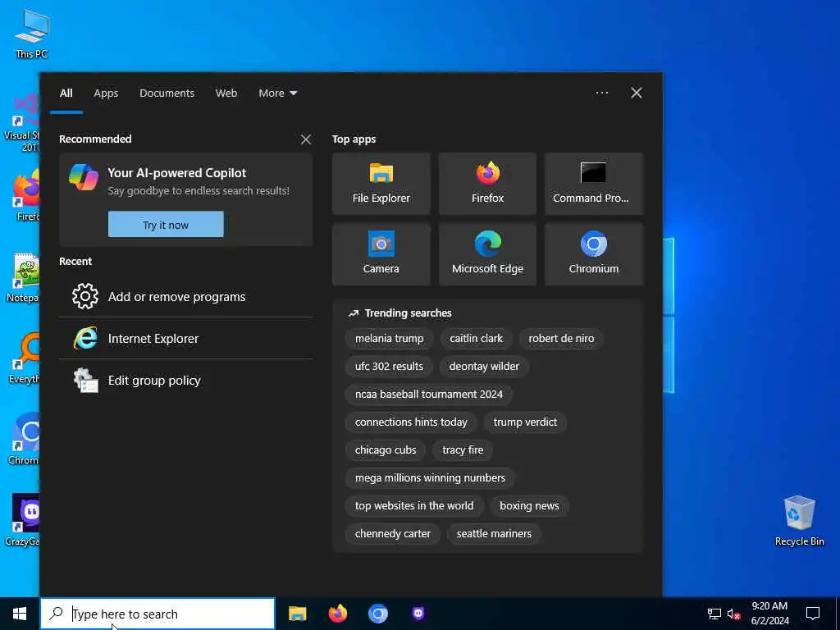The image size is (840, 630).
Task: Switch to the Apps search tab
Action: point(106,94)
